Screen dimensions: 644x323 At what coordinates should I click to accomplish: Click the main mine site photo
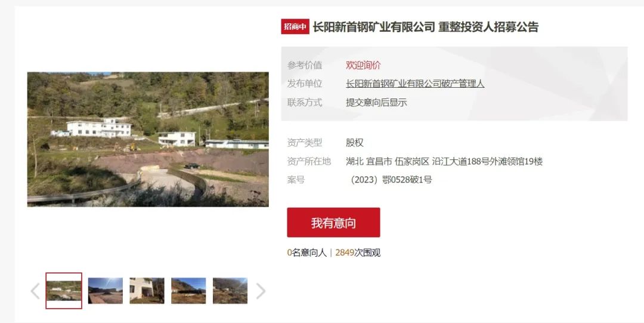point(148,139)
